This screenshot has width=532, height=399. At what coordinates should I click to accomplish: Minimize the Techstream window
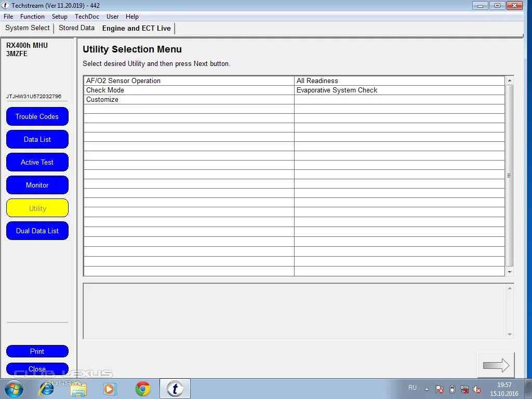(x=480, y=5)
